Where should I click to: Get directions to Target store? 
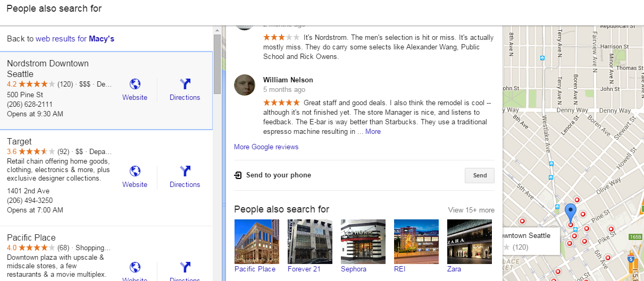coord(185,171)
